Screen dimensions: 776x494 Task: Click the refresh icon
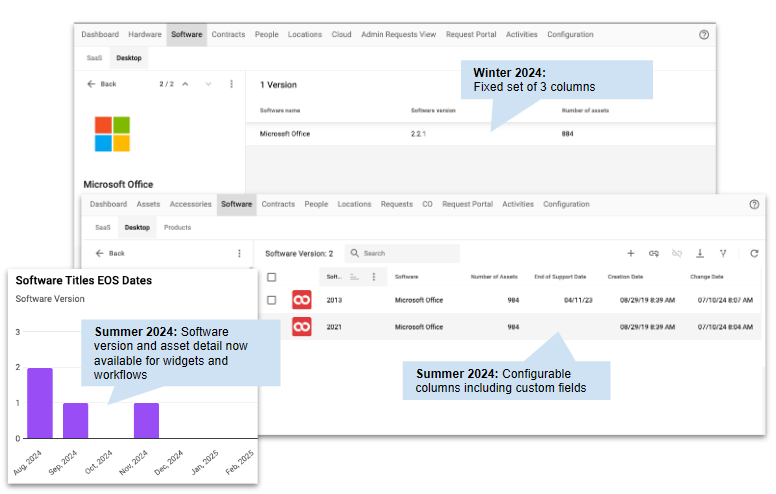[754, 253]
